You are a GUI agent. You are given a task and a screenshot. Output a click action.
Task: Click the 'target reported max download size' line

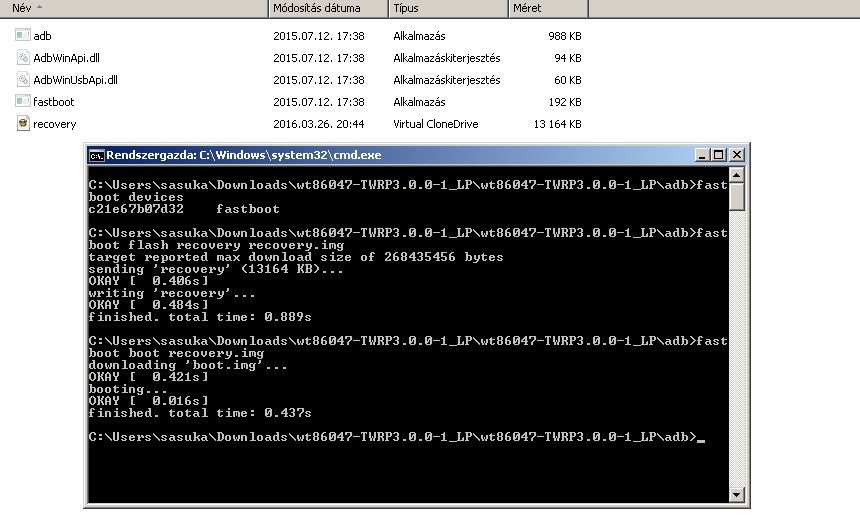pyautogui.click(x=296, y=257)
